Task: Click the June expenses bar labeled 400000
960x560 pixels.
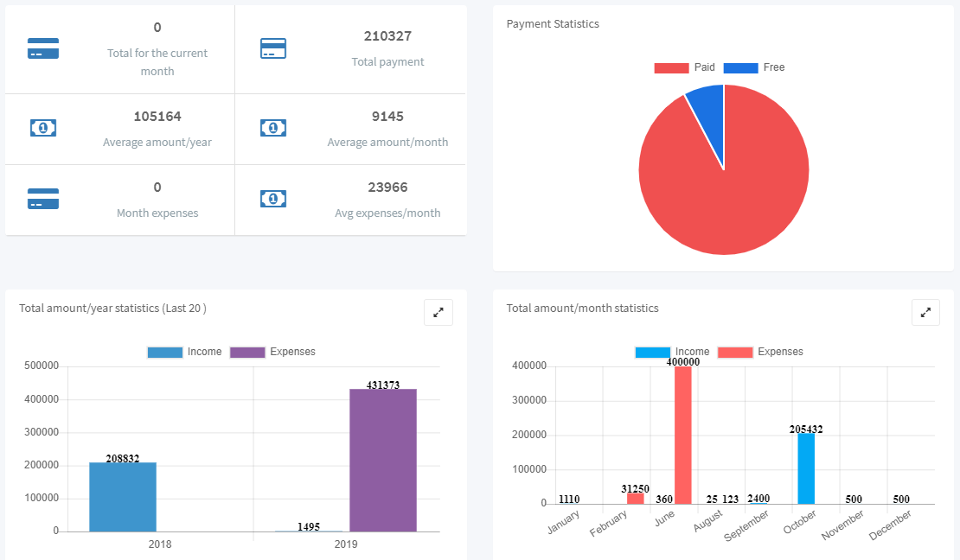Action: click(683, 436)
